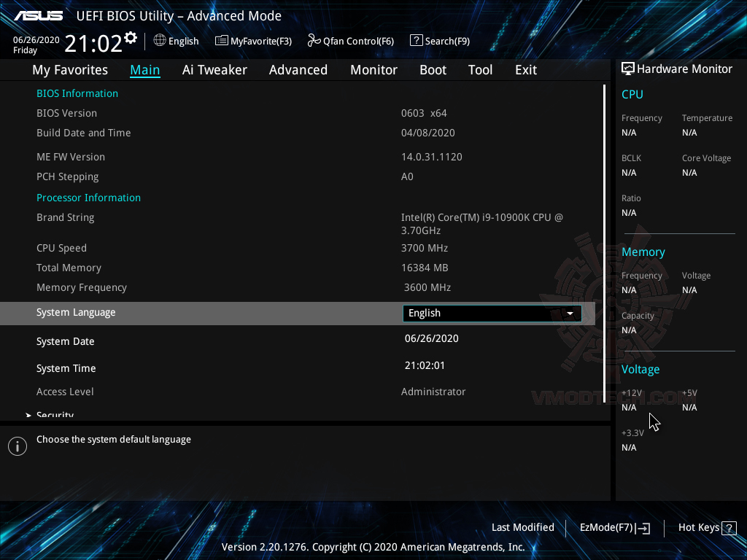
Task: Expand the Security submenu arrow
Action: 28,415
